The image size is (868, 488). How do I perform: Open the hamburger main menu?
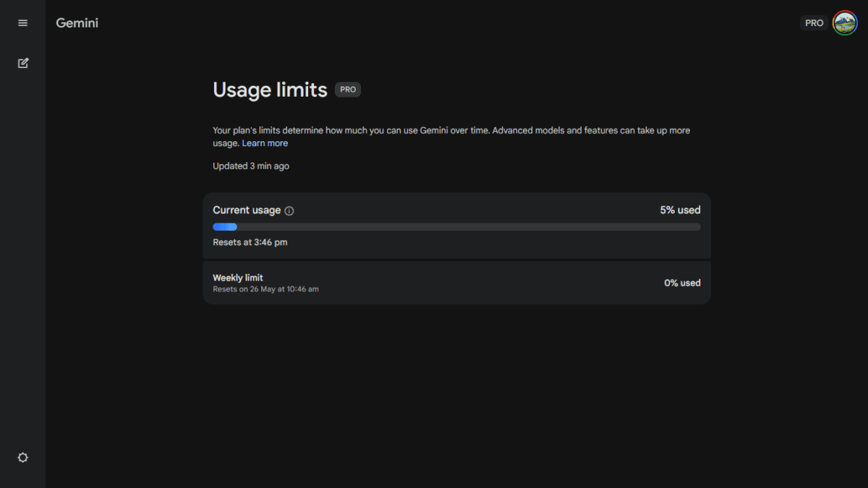pyautogui.click(x=22, y=23)
